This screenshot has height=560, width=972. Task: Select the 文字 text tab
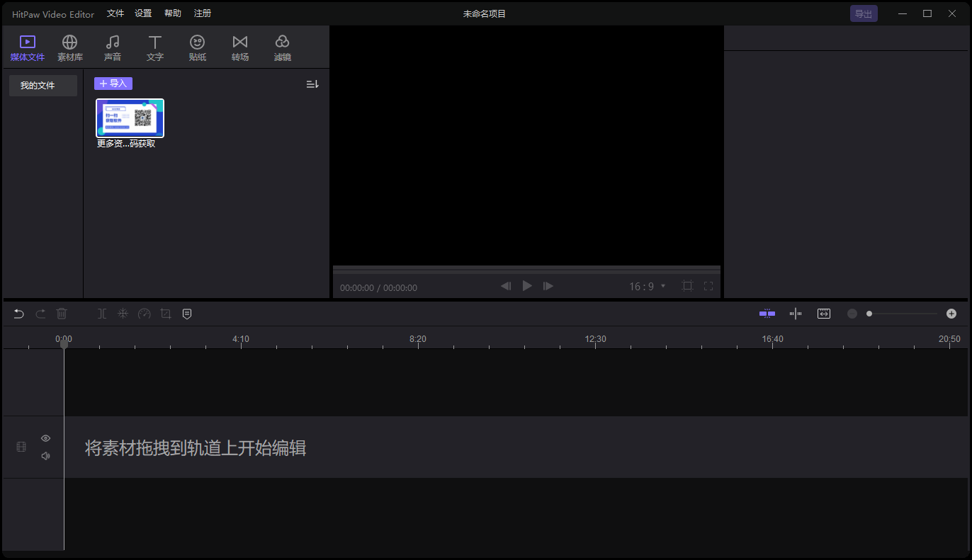[155, 48]
